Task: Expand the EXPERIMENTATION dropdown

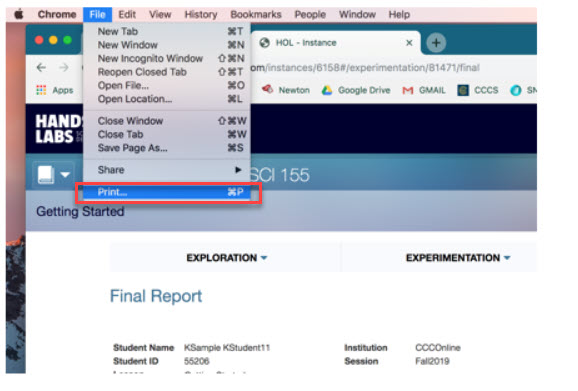Action: coord(458,258)
